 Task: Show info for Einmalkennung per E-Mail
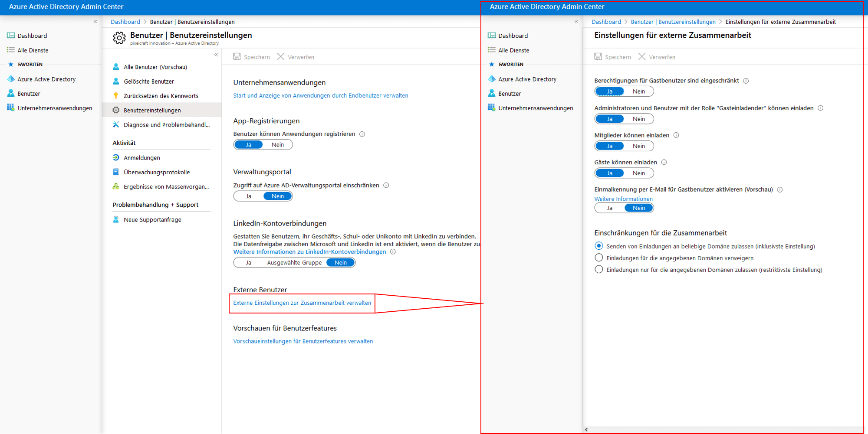pyautogui.click(x=780, y=189)
